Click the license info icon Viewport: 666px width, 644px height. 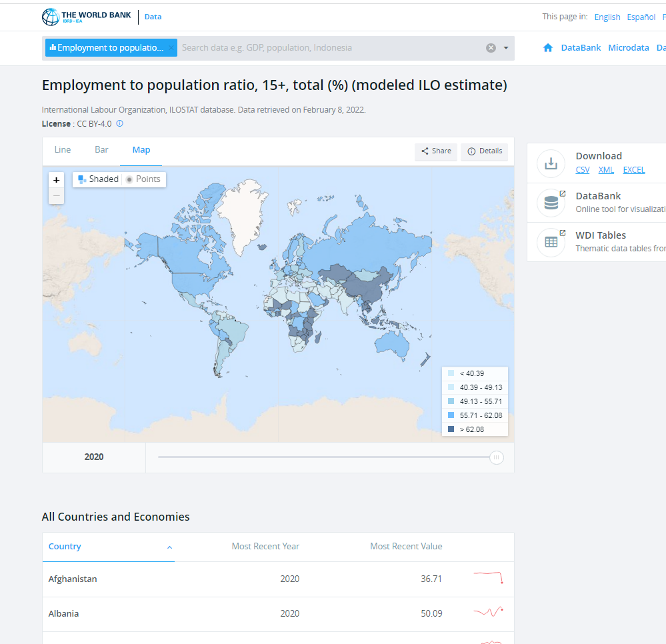(x=120, y=123)
